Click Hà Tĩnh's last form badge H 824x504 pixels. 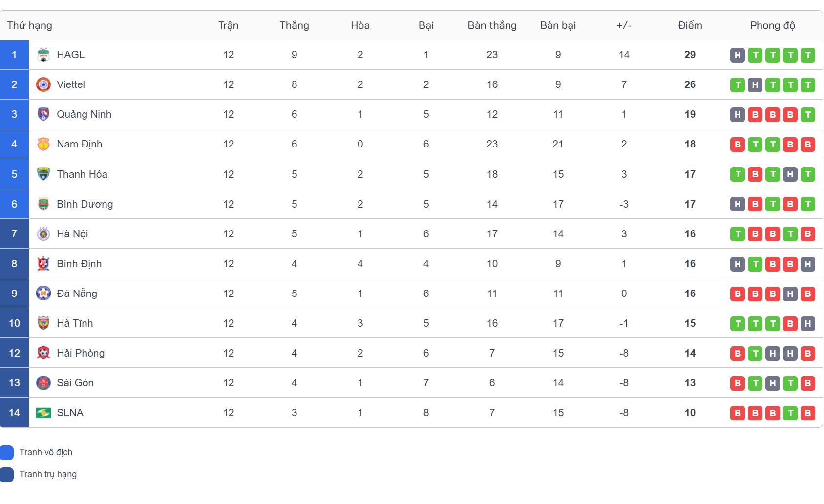point(808,323)
